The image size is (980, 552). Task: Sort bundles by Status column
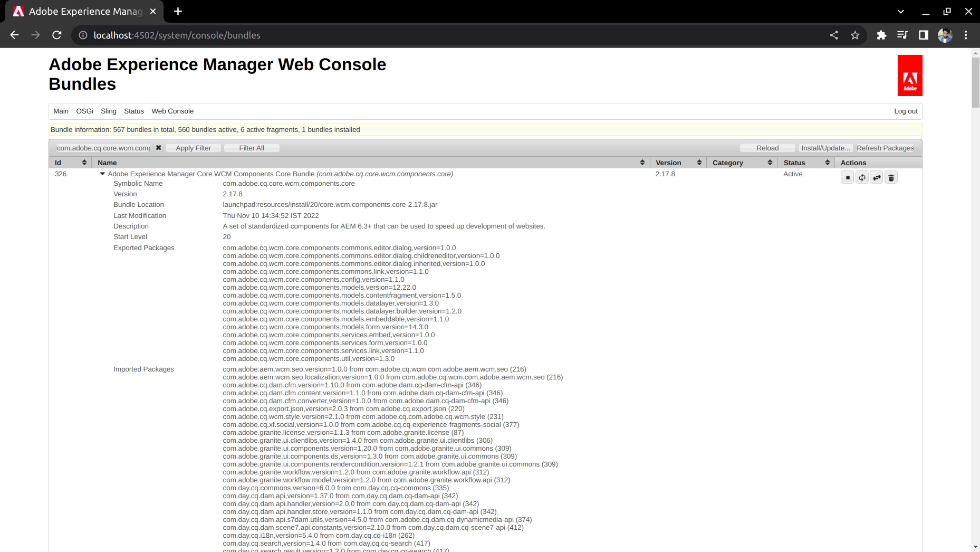tap(827, 163)
